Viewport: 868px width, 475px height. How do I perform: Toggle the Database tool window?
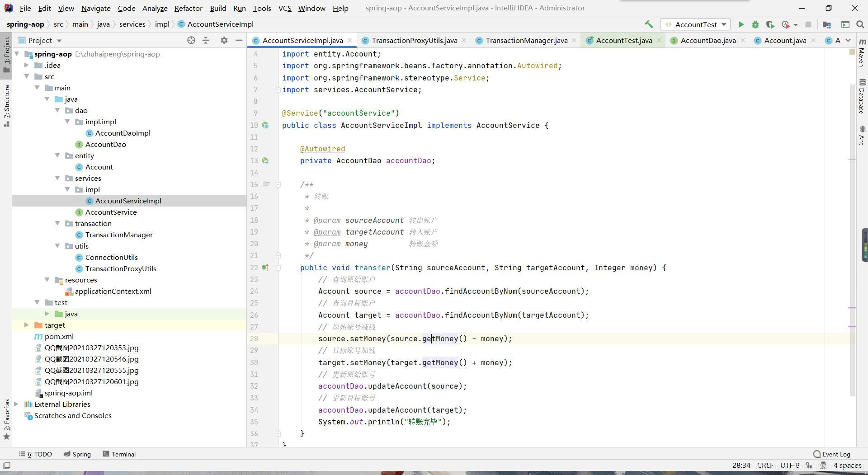tap(862, 96)
